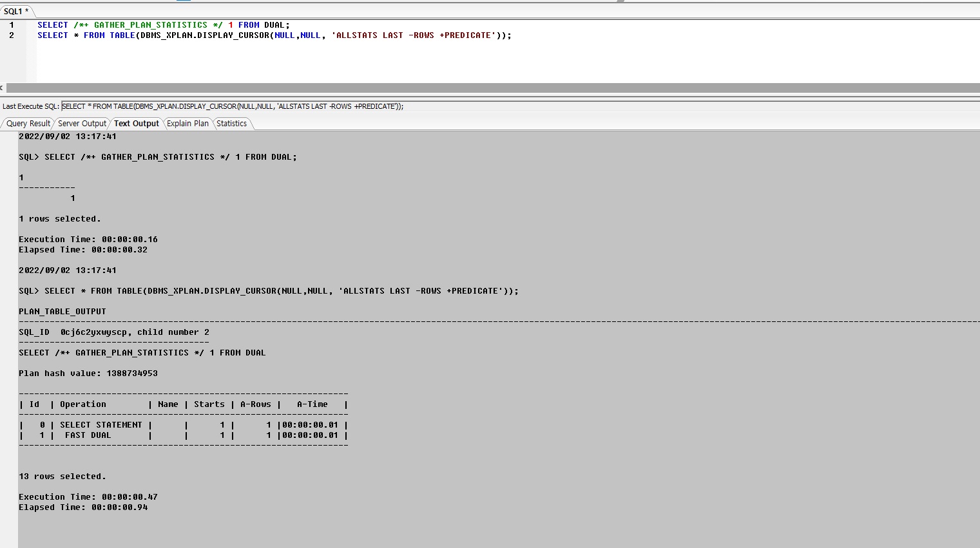The image size is (980, 548).
Task: Click the editor's horizontal scrollbar thumb
Action: pyautogui.click(x=490, y=88)
